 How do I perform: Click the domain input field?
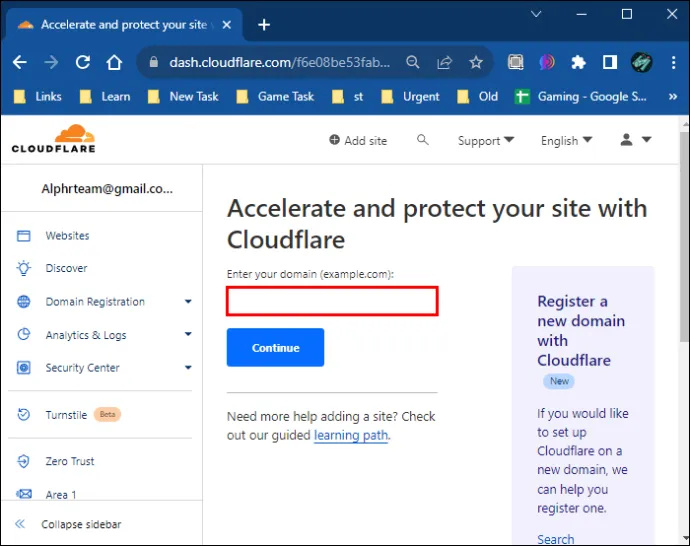(x=332, y=301)
